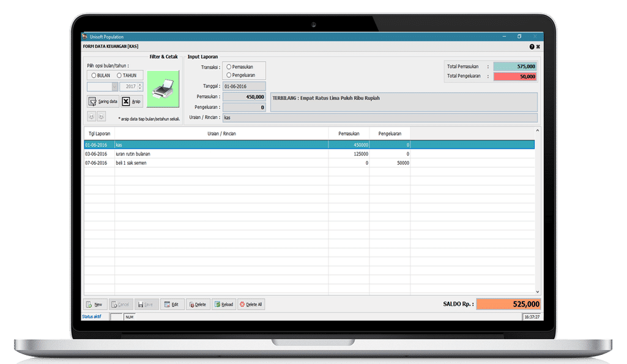Click the green printer icon
Viewport: 627px width, 364px height.
[163, 89]
